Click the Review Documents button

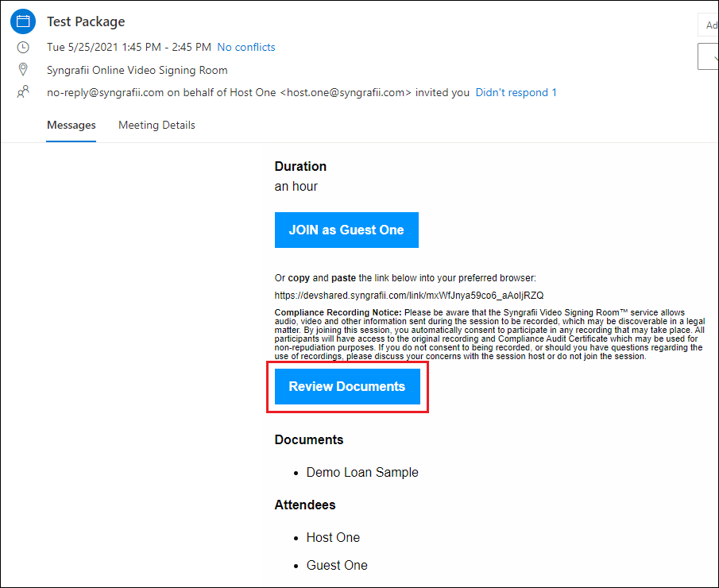click(x=347, y=386)
